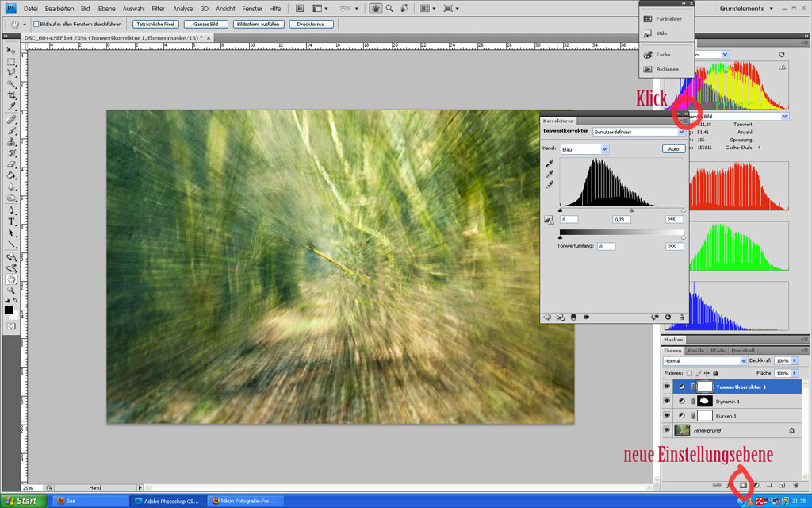Toggle adjustment visibility eye in Korrekturen
This screenshot has width=812, height=508.
586,317
